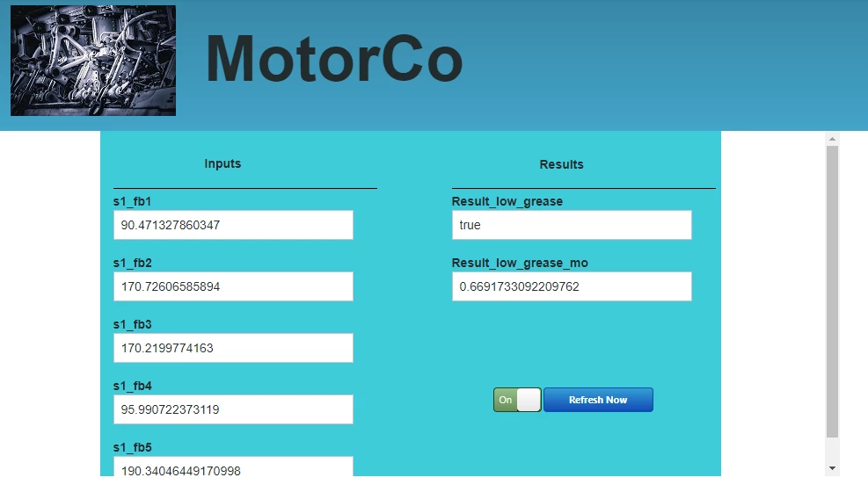Viewport: 868px width, 492px height.
Task: Click the s1_fb1 input field
Action: coord(233,225)
